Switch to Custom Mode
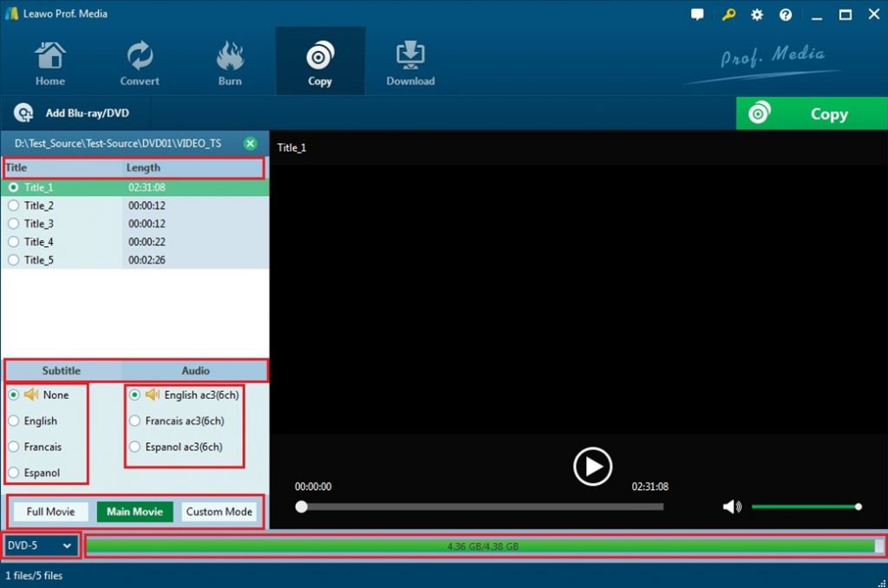 click(x=219, y=512)
